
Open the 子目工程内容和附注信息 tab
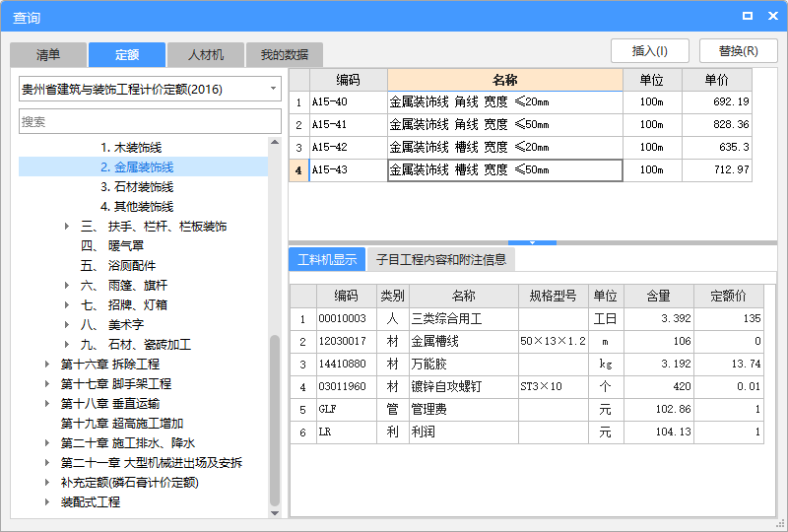point(440,259)
